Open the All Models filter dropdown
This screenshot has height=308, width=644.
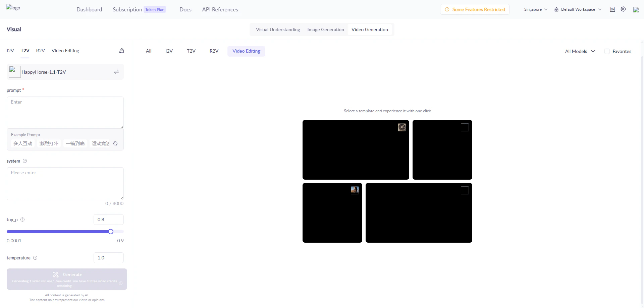pyautogui.click(x=580, y=51)
